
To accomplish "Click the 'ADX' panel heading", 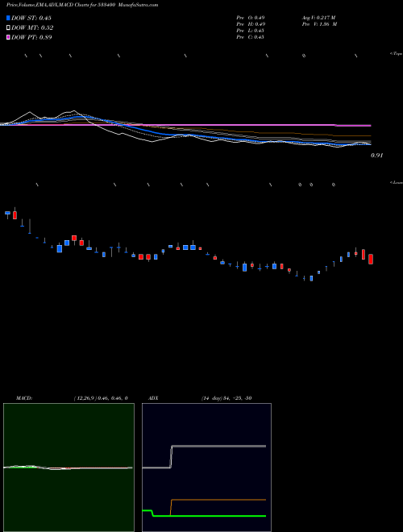I will pyautogui.click(x=153, y=398).
